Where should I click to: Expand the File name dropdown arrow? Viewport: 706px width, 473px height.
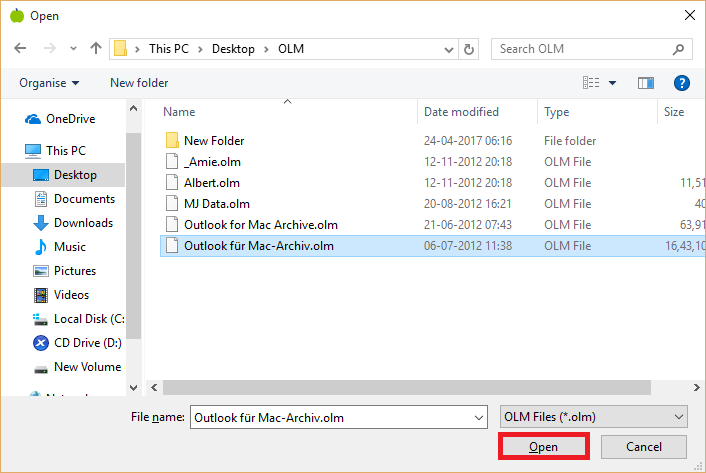479,418
